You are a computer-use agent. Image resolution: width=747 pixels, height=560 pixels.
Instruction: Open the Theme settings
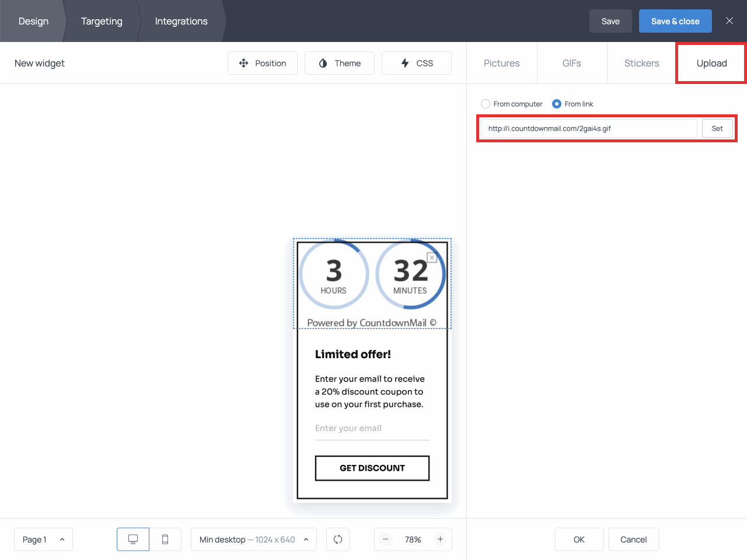pos(340,62)
